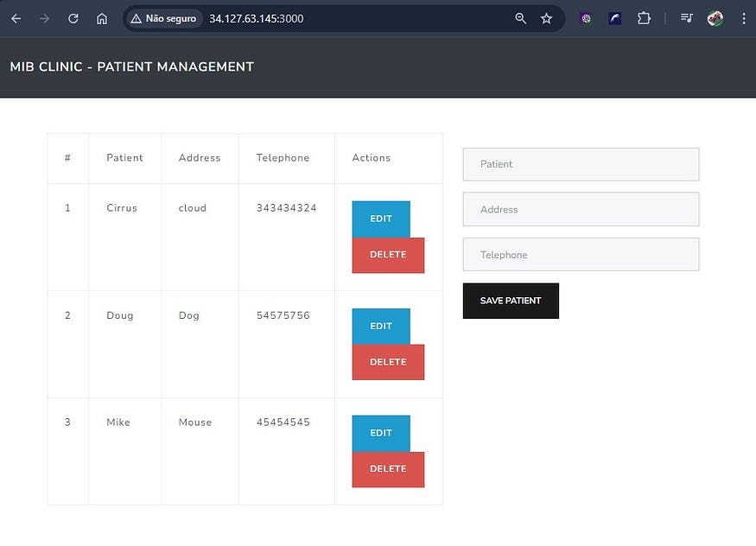This screenshot has height=546, width=756.
Task: Select the address cell 'Dog'
Action: (188, 315)
